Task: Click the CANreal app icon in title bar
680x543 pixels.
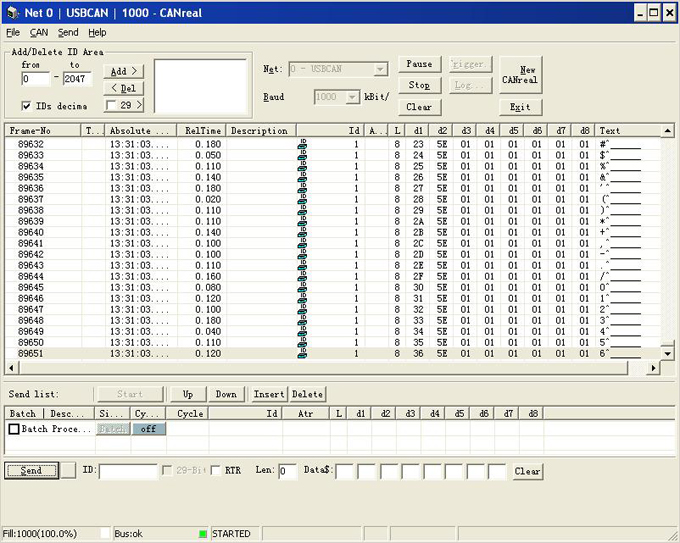Action: pos(11,11)
